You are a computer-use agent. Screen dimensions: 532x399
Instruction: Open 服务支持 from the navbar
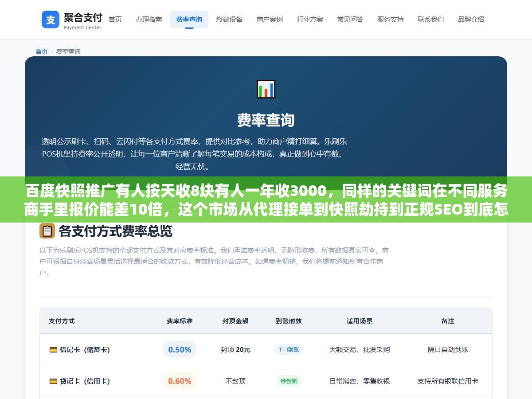tap(391, 20)
